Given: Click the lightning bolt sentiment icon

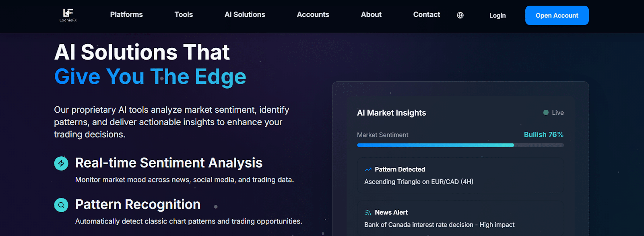Looking at the screenshot, I should tap(61, 164).
